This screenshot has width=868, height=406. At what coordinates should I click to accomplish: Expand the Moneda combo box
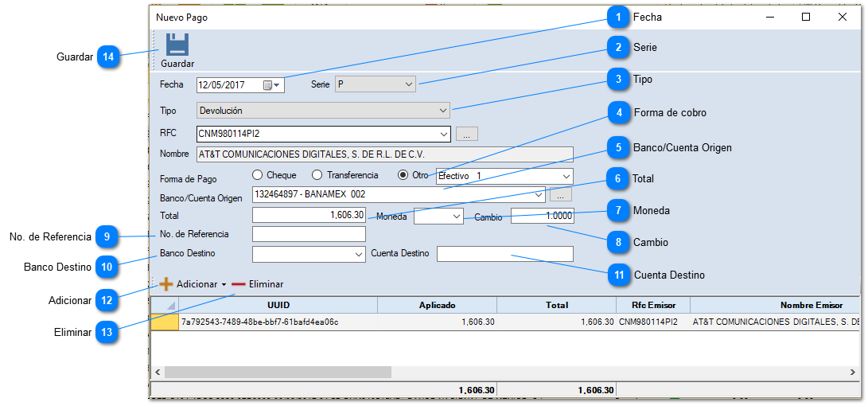coord(456,216)
